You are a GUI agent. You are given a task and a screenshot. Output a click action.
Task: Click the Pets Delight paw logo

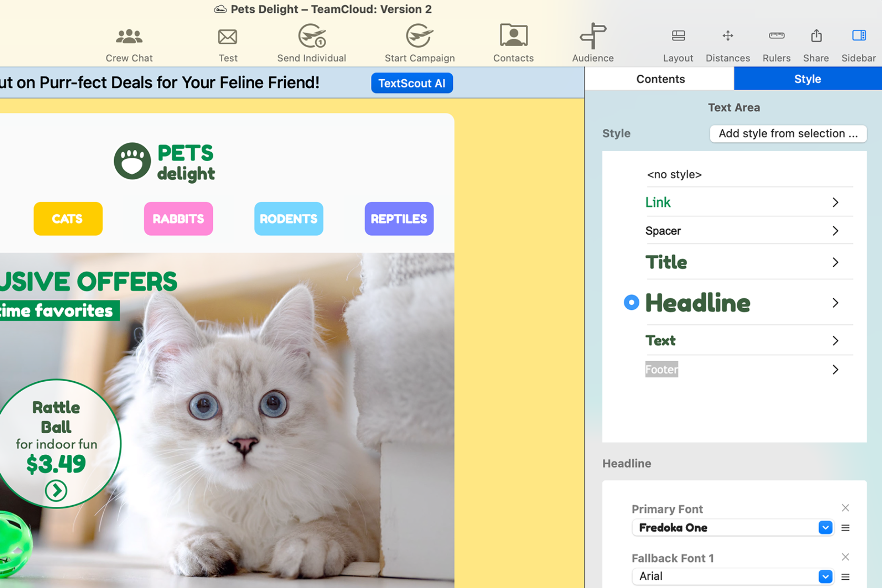132,161
